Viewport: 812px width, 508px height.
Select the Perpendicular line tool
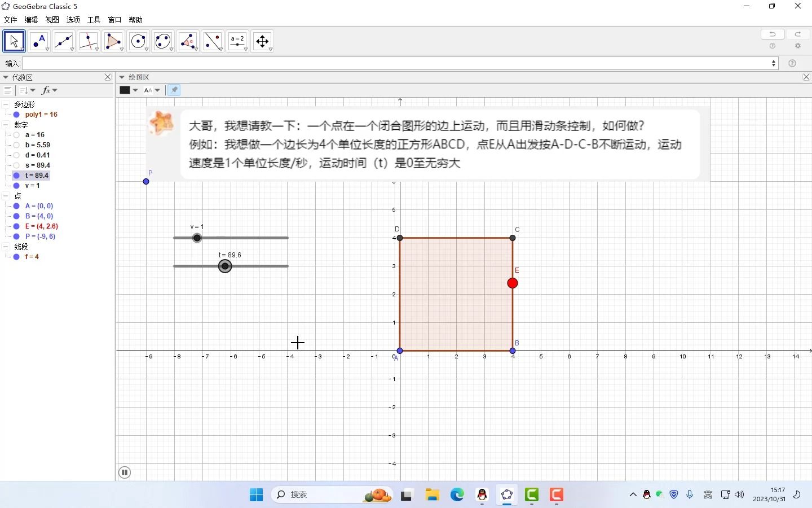(x=89, y=41)
